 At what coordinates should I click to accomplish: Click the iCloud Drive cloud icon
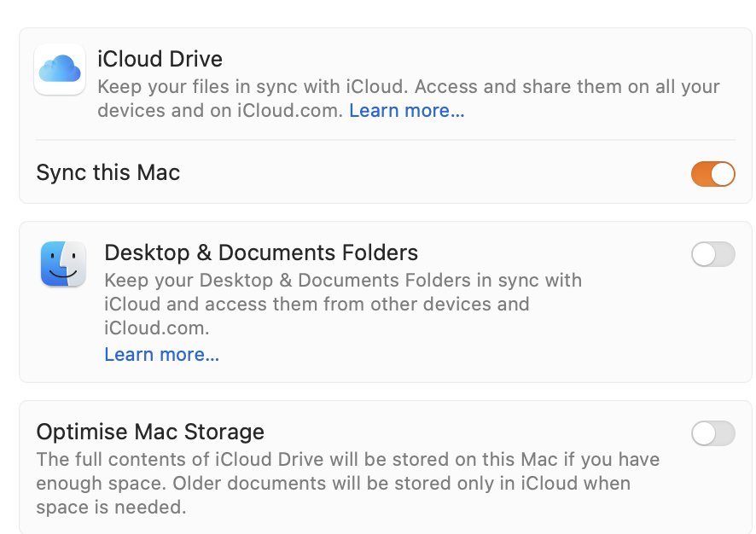click(60, 69)
